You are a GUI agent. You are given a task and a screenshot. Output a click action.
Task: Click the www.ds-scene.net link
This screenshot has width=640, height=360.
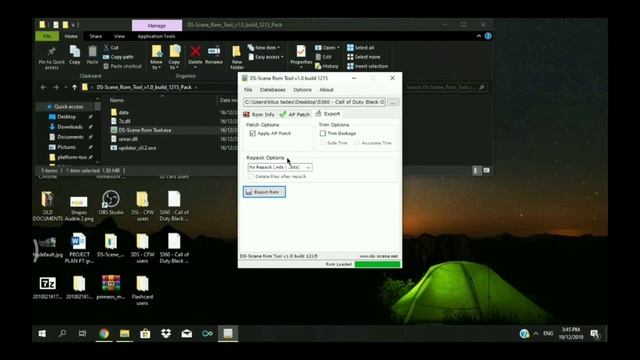pyautogui.click(x=378, y=256)
